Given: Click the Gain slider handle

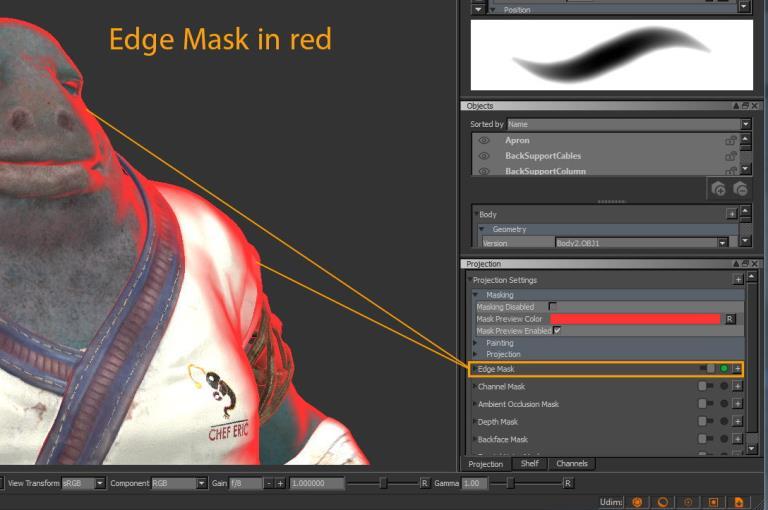Looking at the screenshot, I should [x=384, y=484].
